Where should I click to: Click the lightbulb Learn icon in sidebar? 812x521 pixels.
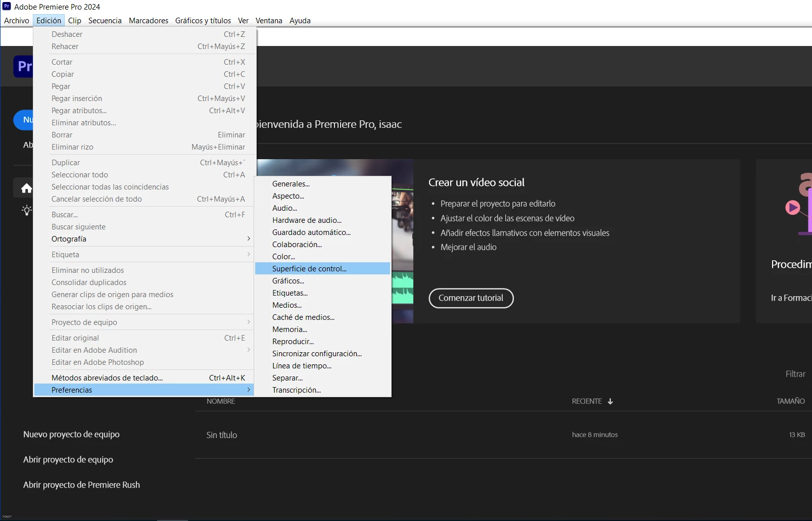(x=27, y=210)
